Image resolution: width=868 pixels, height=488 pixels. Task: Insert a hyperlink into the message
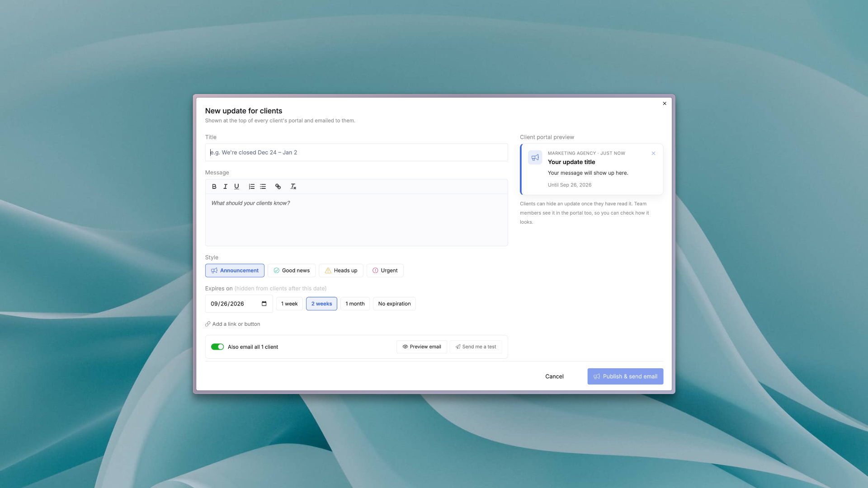pos(278,187)
